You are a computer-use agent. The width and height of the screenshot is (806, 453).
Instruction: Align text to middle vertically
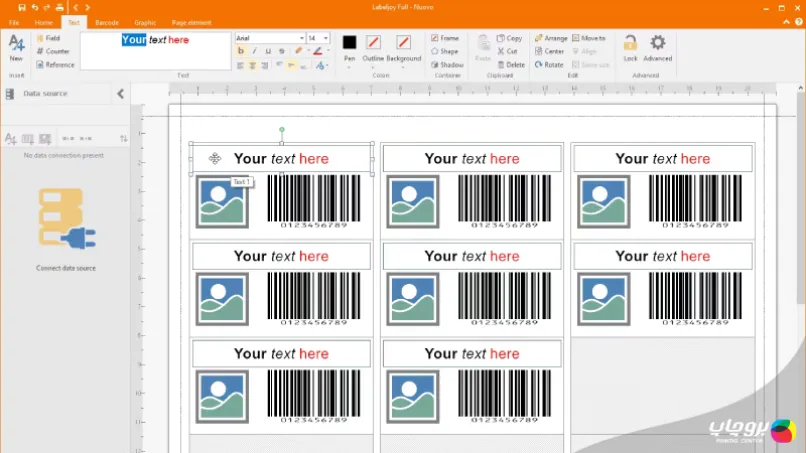point(291,65)
